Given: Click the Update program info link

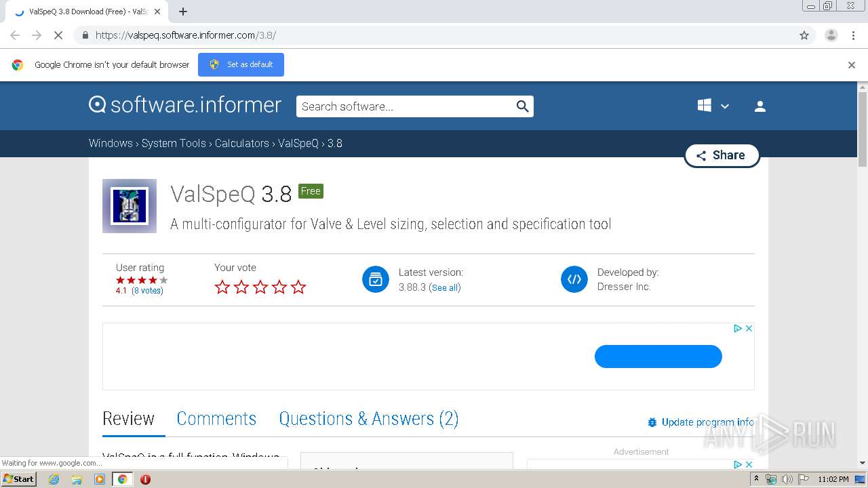Looking at the screenshot, I should 701,422.
